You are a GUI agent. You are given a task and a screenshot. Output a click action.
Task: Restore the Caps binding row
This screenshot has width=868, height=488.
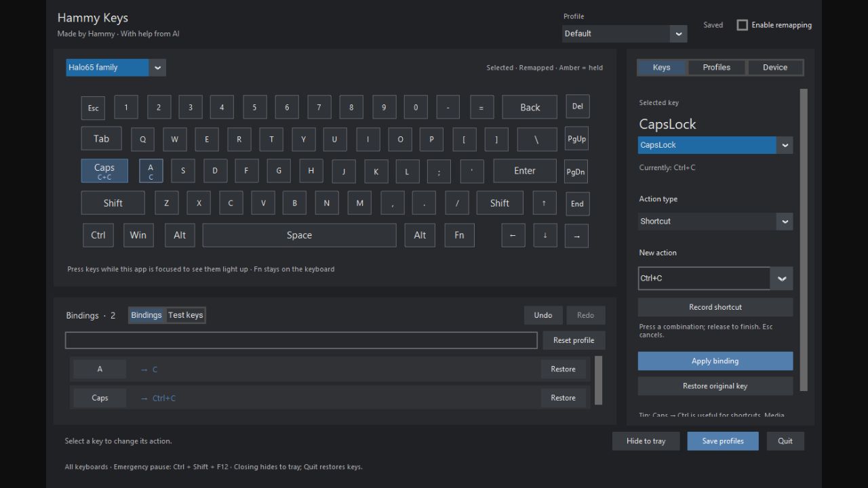coord(563,398)
